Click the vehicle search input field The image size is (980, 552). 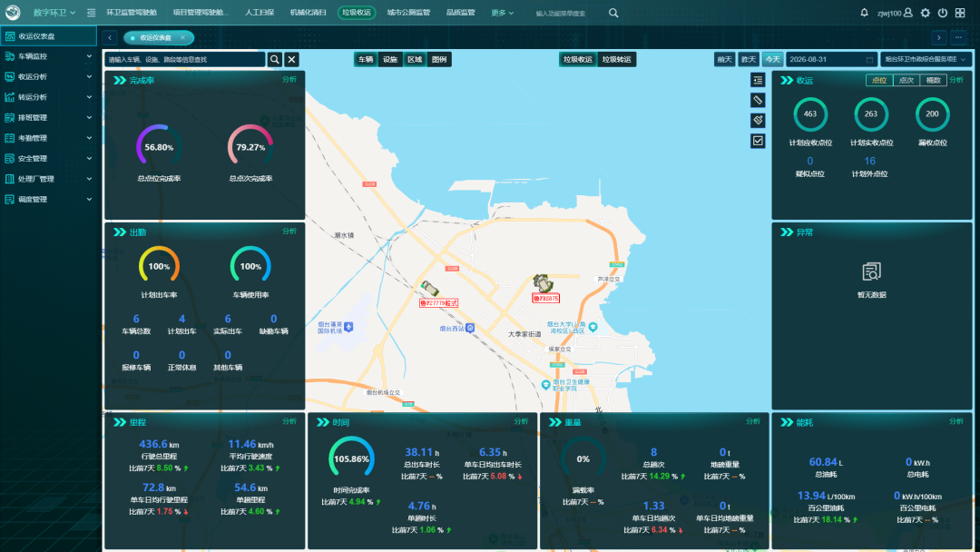click(x=185, y=59)
